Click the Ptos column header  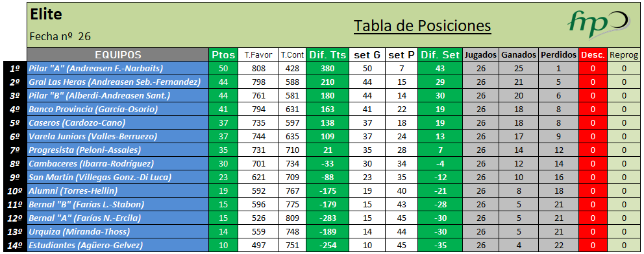click(x=223, y=55)
